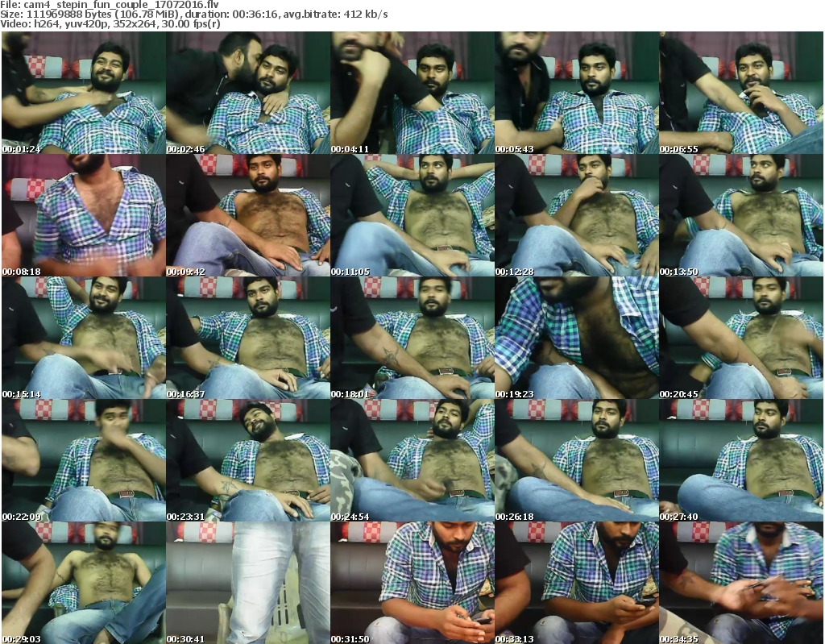Select the thumbnail stamped 00:22:09
Screen dimensions: 825x644
[84, 460]
